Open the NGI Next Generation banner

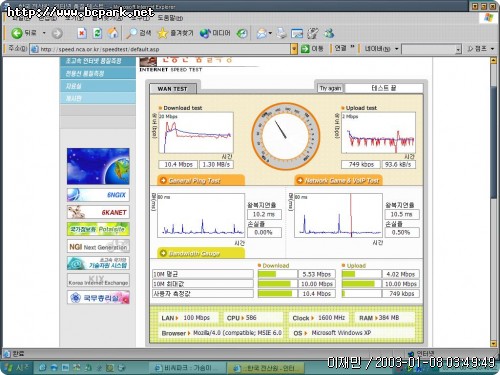(98, 247)
